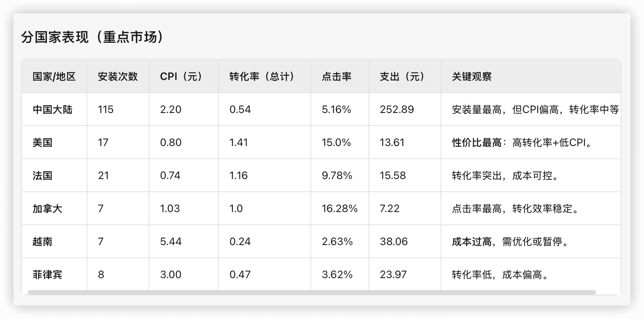644x319 pixels.
Task: Click the 5.44 CPI cell for 越南
Action: tap(171, 242)
